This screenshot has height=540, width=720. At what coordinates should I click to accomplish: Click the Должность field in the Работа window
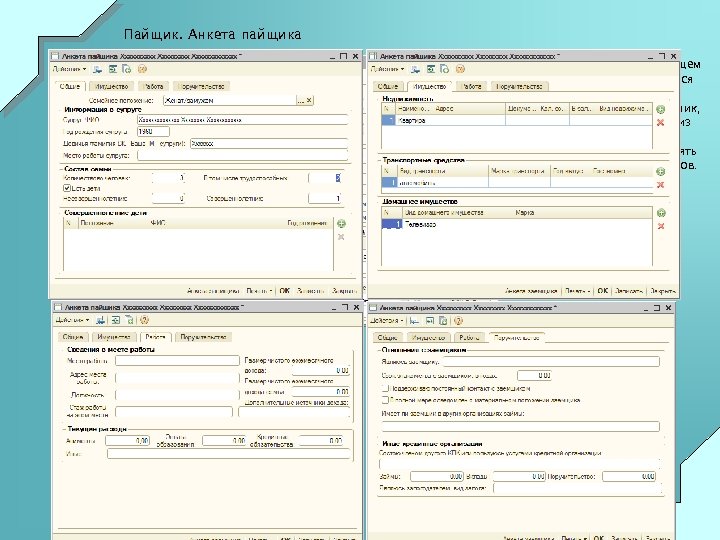[178, 394]
